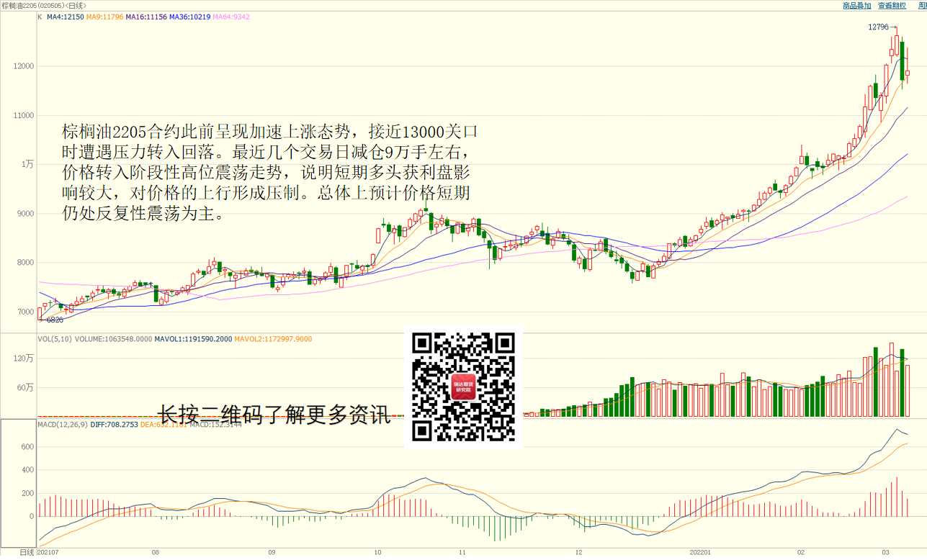Click the 商品叠加 link
Image resolution: width=927 pixels, height=560 pixels.
(x=856, y=6)
